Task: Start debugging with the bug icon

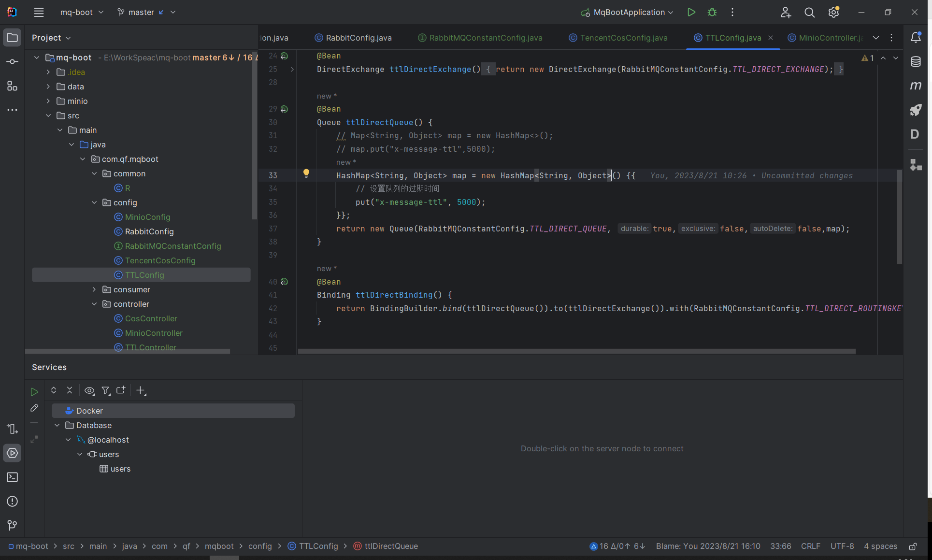Action: 712,13
